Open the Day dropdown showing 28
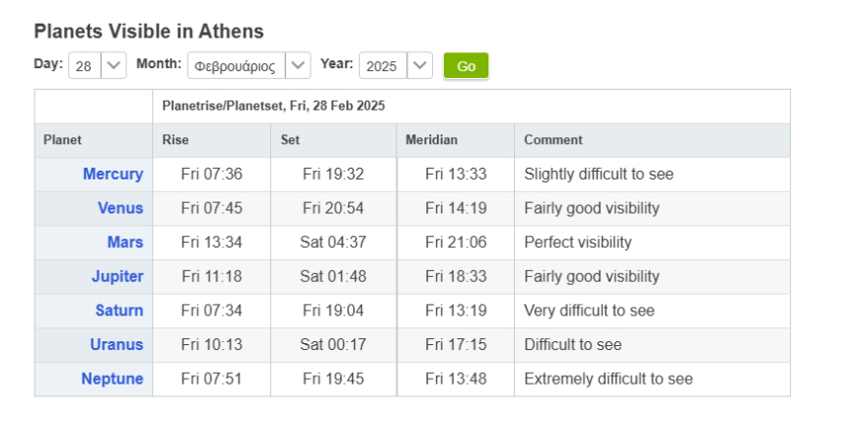Image resolution: width=868 pixels, height=429 pixels. [x=98, y=66]
